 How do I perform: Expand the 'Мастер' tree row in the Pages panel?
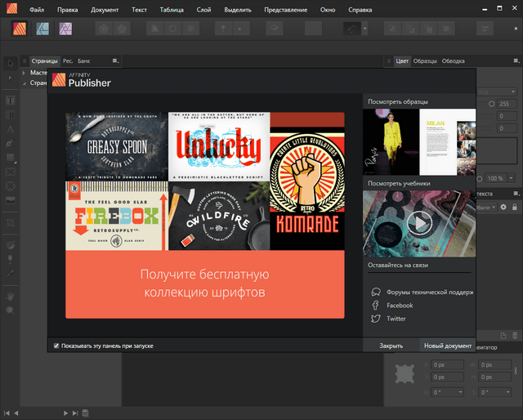click(24, 73)
